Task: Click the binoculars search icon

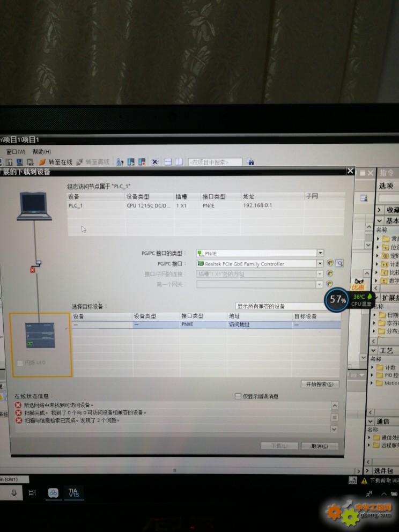Action: coord(251,162)
